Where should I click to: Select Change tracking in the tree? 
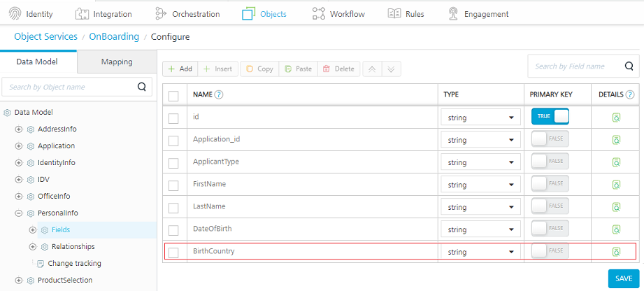tap(74, 263)
